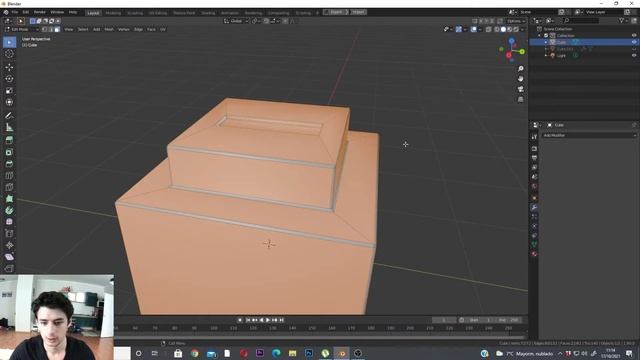Image resolution: width=640 pixels, height=360 pixels.
Task: Open the Edit Mode dropdown
Action: (x=22, y=29)
